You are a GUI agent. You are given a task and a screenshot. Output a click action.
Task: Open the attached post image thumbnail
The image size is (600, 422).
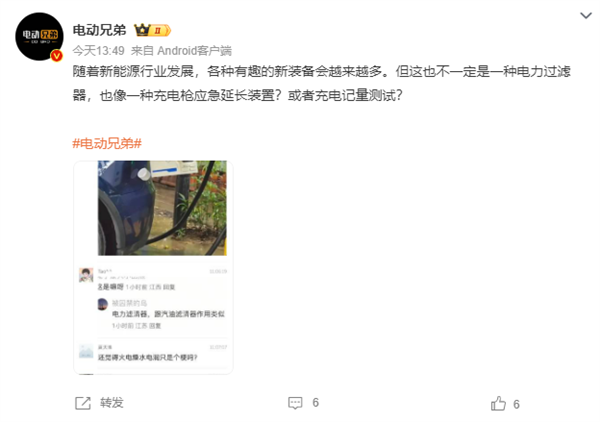153,267
